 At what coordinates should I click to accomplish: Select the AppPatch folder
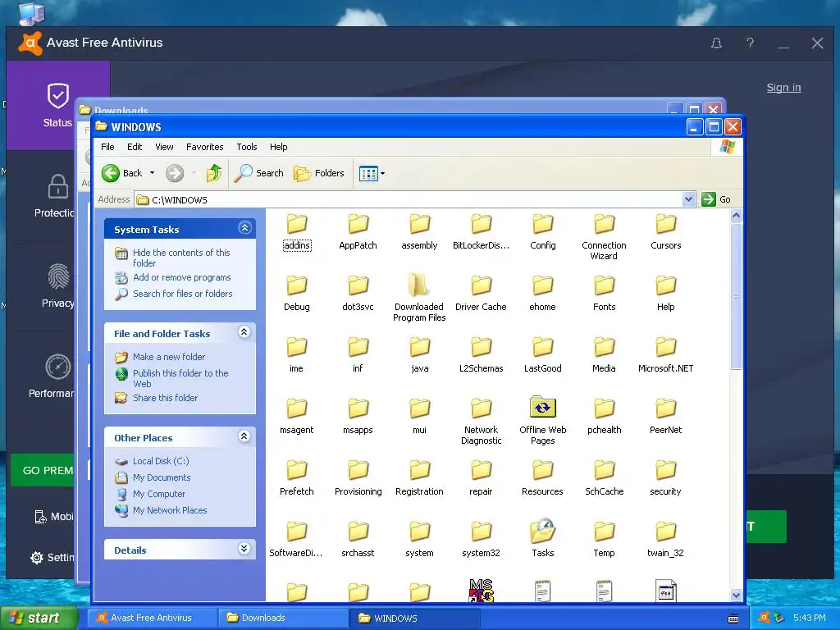point(358,232)
